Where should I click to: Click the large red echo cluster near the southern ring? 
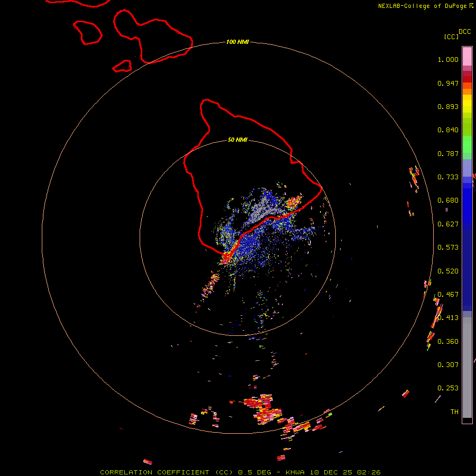tap(262, 408)
